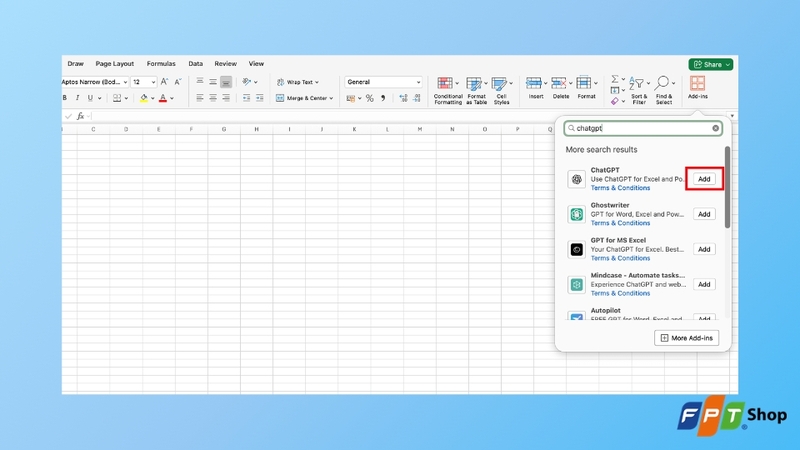The image size is (800, 450).
Task: Clear the chatgpt search text
Action: click(x=715, y=129)
